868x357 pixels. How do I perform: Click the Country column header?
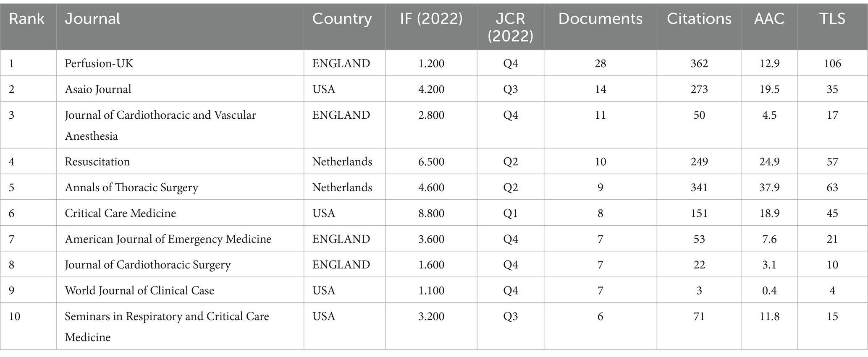[342, 19]
